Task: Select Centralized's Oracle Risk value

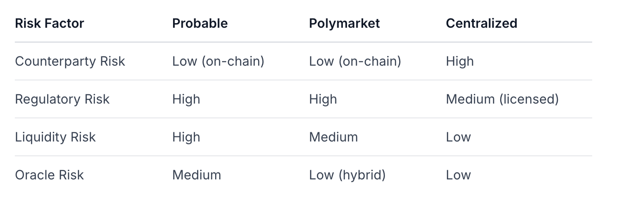Action: pyautogui.click(x=458, y=175)
